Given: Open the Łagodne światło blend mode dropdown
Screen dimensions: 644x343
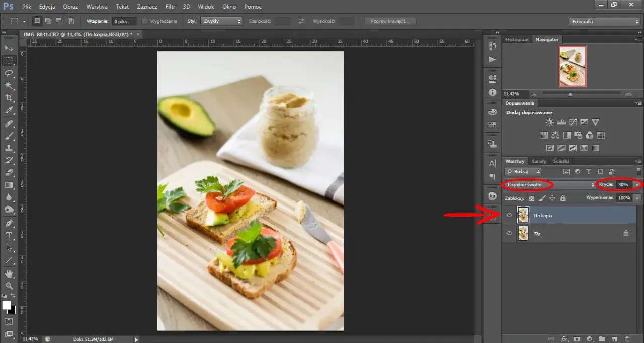Looking at the screenshot, I should tap(548, 185).
